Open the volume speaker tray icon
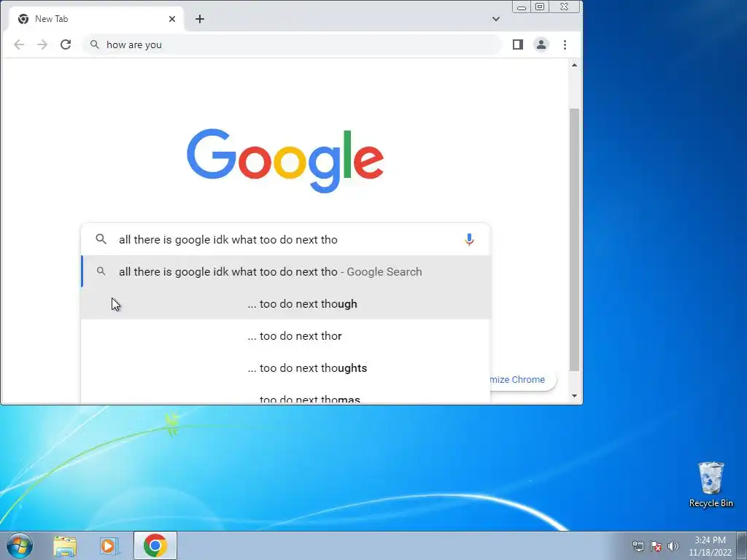747x560 pixels. pyautogui.click(x=673, y=546)
